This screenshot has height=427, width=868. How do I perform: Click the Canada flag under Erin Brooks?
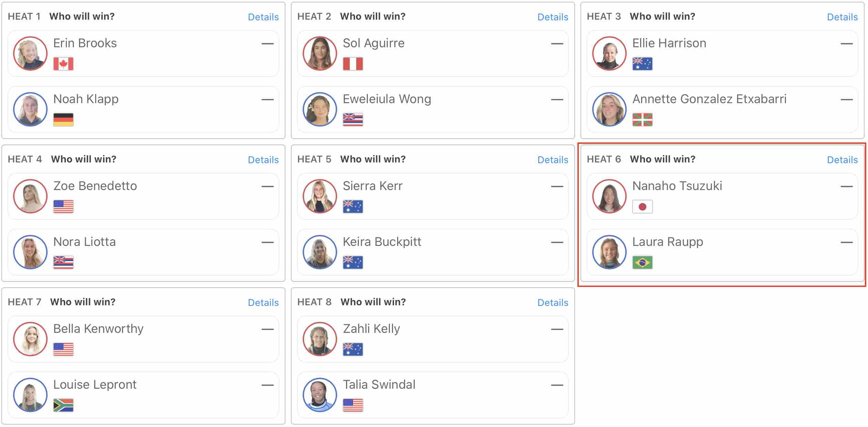tap(63, 64)
